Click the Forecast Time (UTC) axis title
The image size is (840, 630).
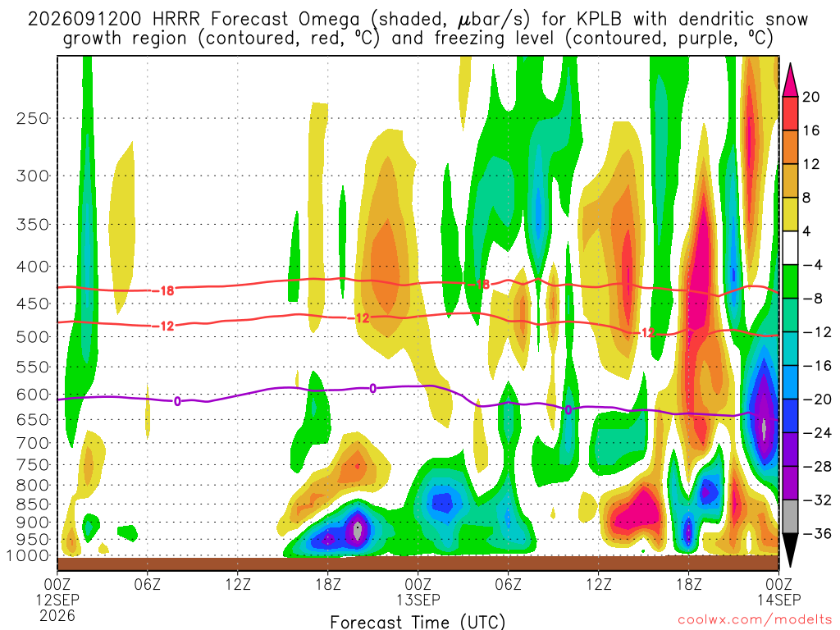(418, 622)
